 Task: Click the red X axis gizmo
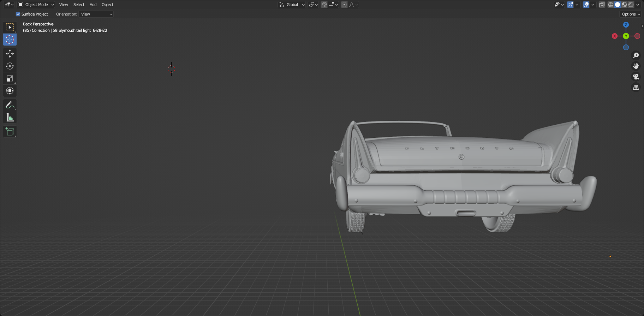615,36
